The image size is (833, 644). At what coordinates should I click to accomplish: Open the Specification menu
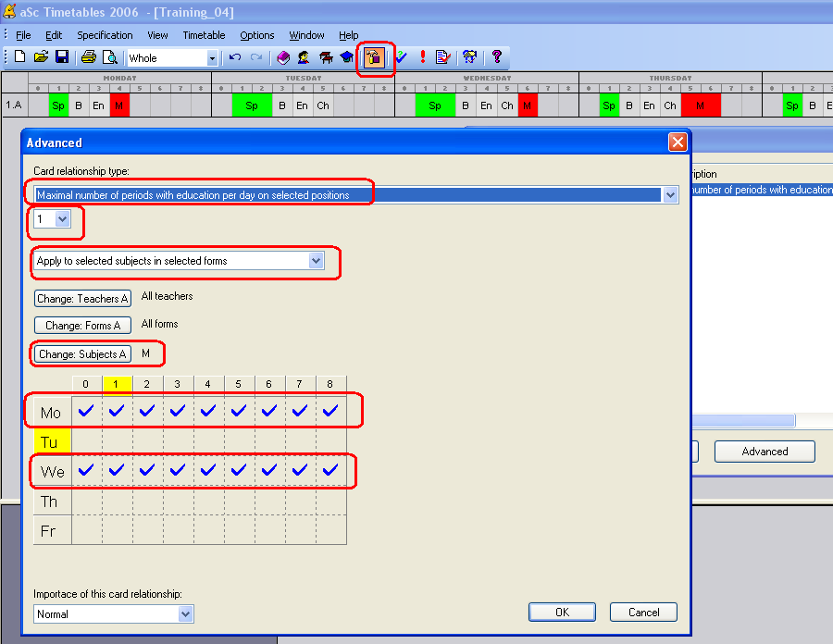pyautogui.click(x=105, y=35)
